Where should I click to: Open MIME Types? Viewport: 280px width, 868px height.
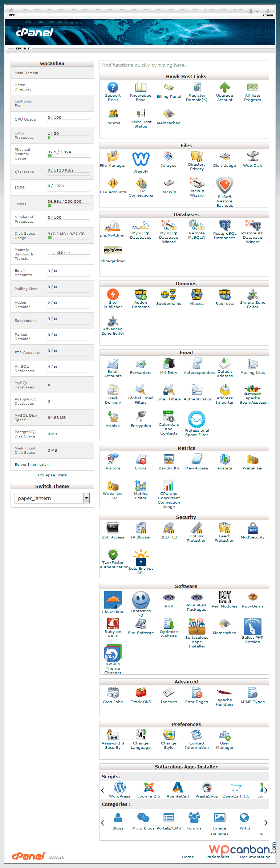[253, 693]
